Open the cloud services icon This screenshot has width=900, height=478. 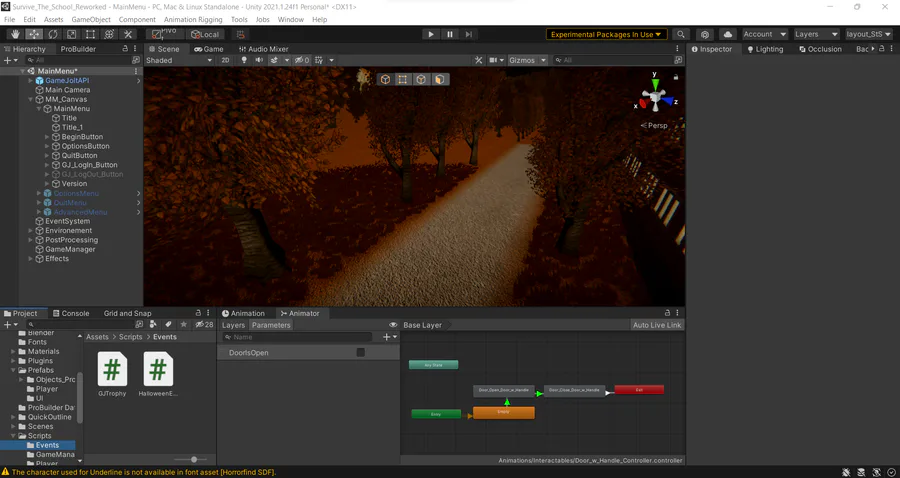[728, 34]
